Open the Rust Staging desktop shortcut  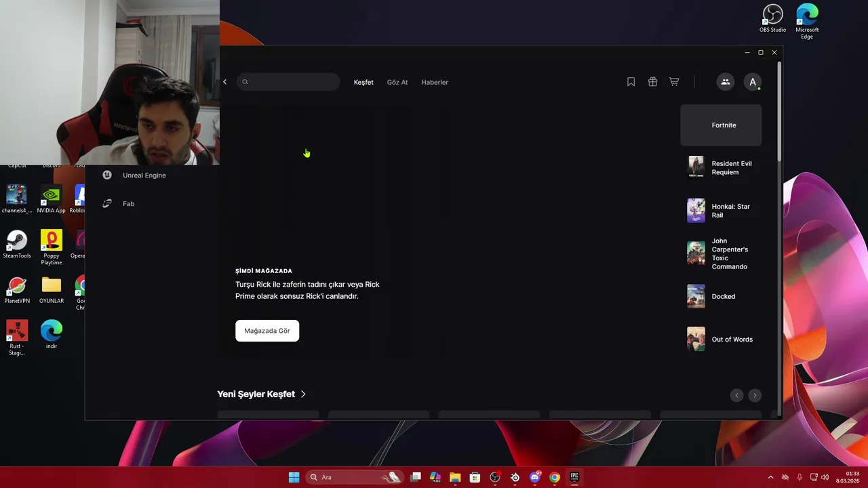coord(16,338)
